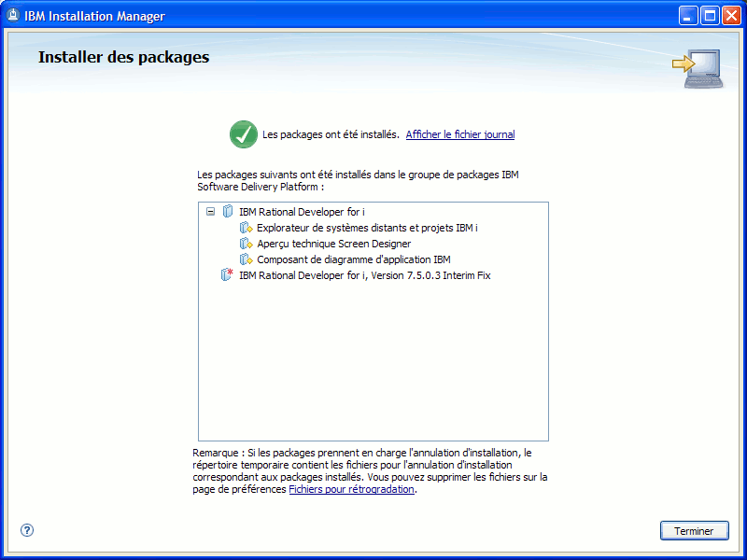Click the green success checkmark icon

[244, 134]
